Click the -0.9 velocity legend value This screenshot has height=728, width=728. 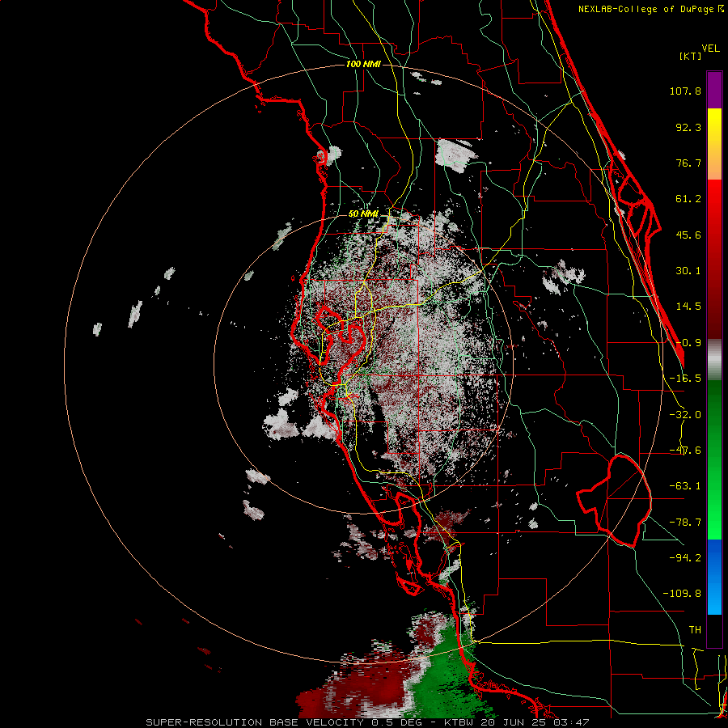coord(688,343)
